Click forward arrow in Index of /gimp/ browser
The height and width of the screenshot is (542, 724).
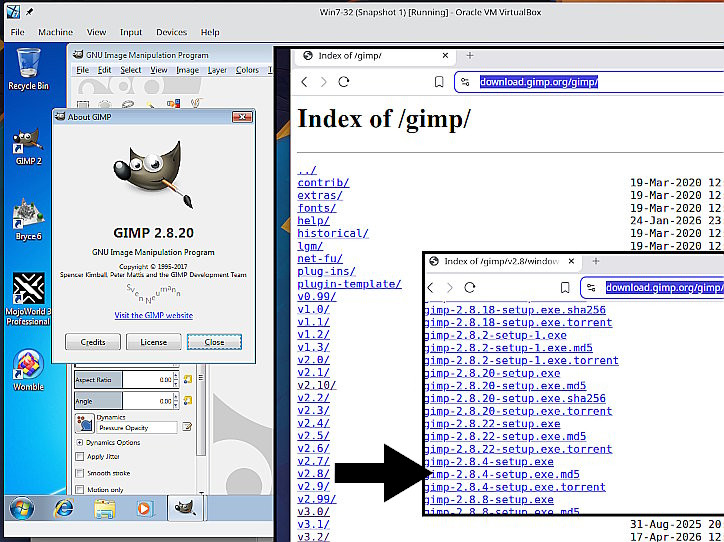[x=324, y=82]
